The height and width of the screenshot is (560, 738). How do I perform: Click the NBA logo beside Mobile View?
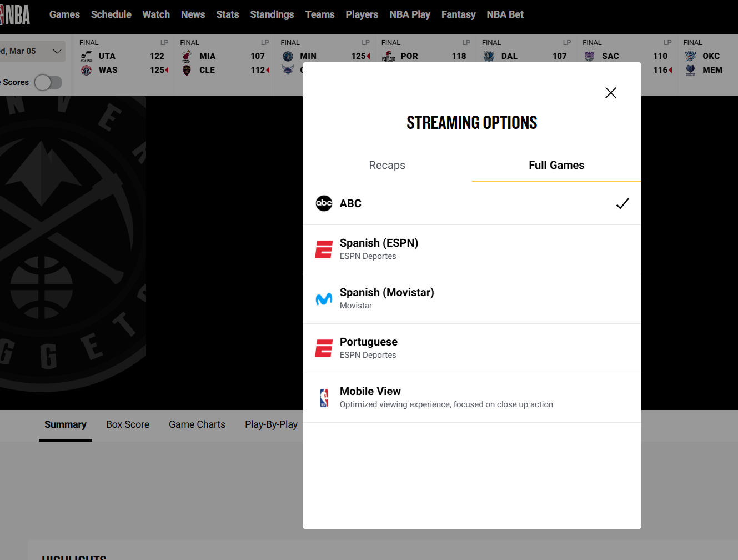point(324,398)
